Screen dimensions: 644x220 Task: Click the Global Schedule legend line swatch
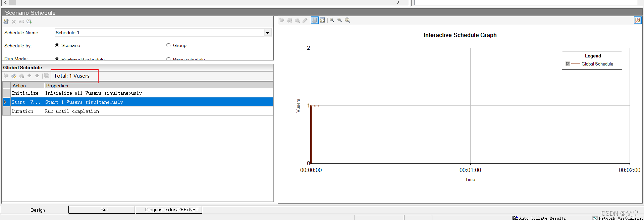[x=576, y=64]
